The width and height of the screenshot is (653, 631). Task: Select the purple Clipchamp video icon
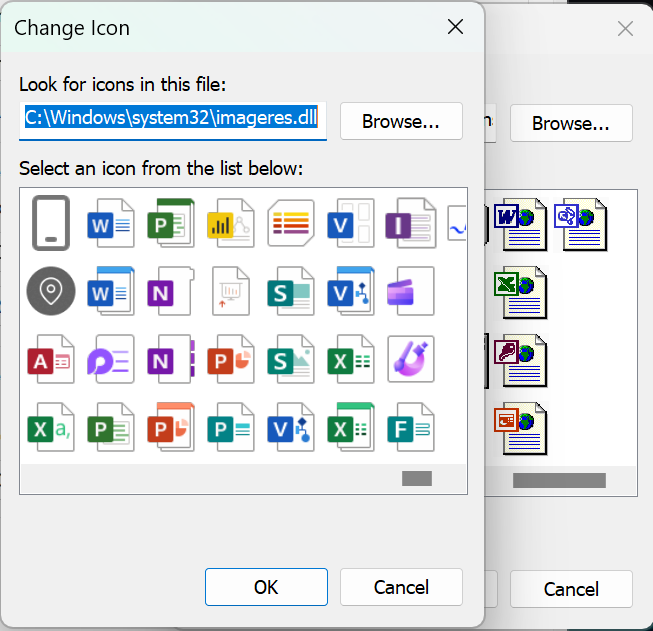point(411,290)
